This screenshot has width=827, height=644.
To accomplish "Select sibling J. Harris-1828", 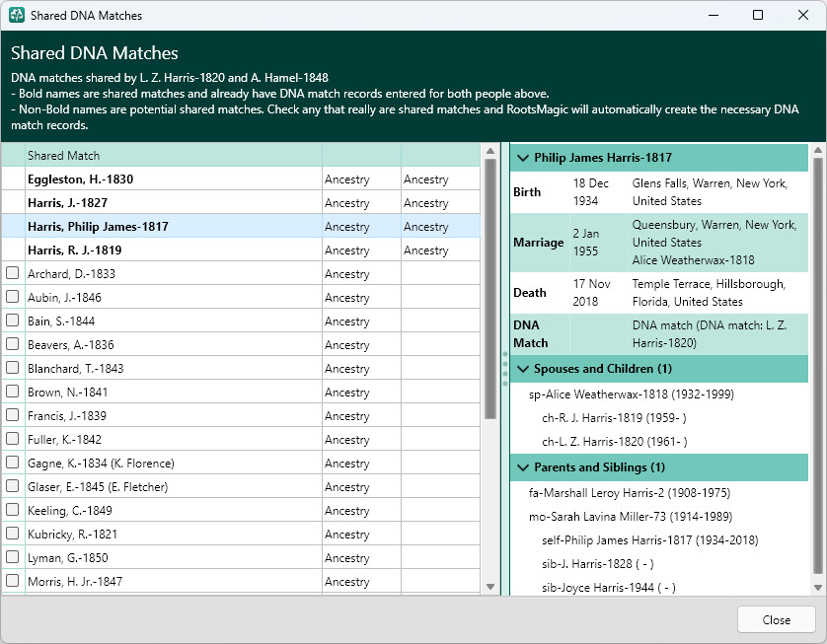I will coord(598,564).
